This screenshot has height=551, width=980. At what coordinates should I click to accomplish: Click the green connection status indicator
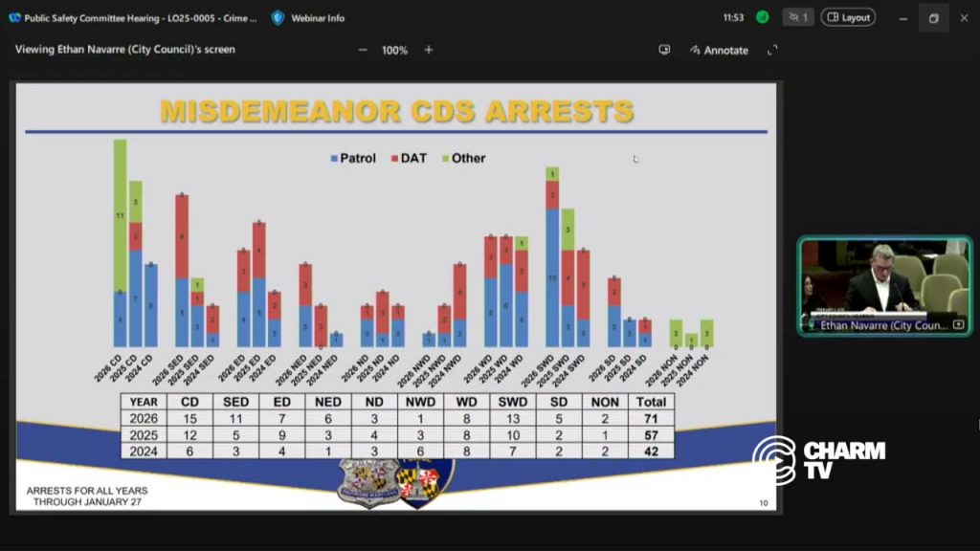(763, 17)
